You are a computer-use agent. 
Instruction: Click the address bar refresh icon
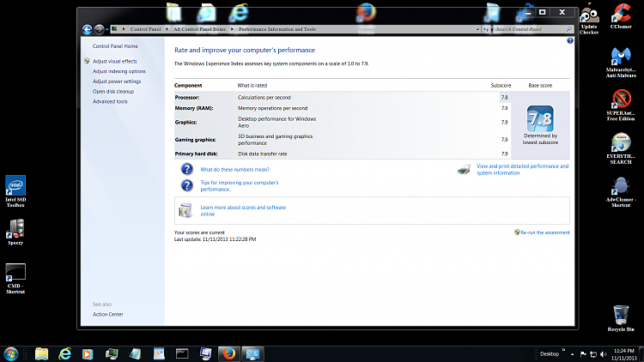486,29
